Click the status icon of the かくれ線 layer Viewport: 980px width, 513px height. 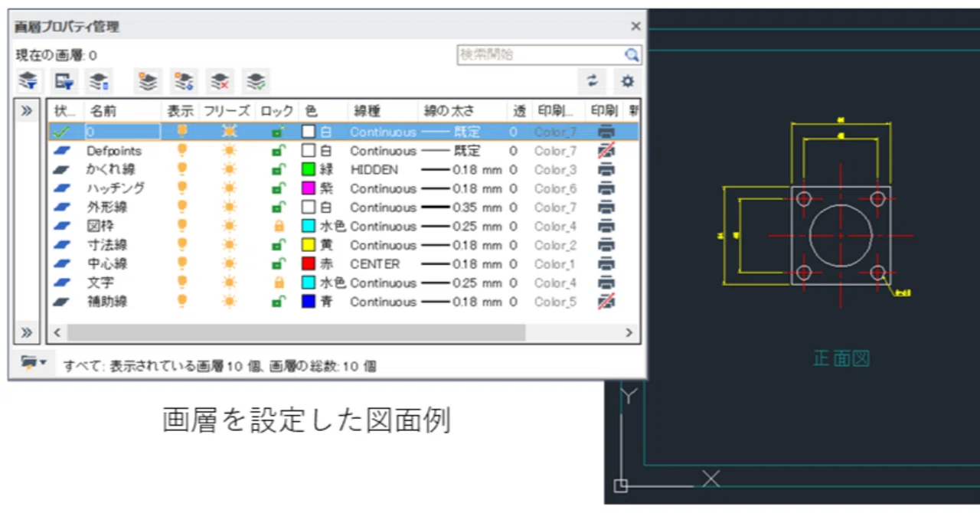point(62,170)
